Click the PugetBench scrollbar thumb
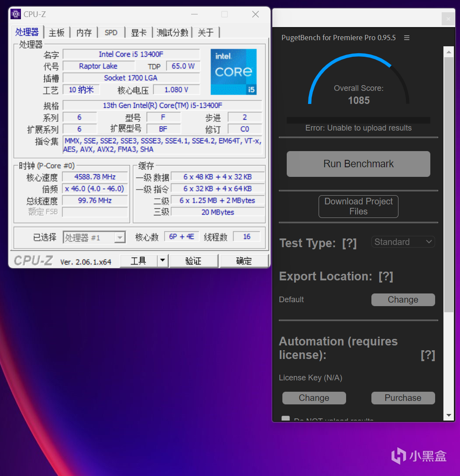Screen dimensions: 460x476 click(449, 185)
